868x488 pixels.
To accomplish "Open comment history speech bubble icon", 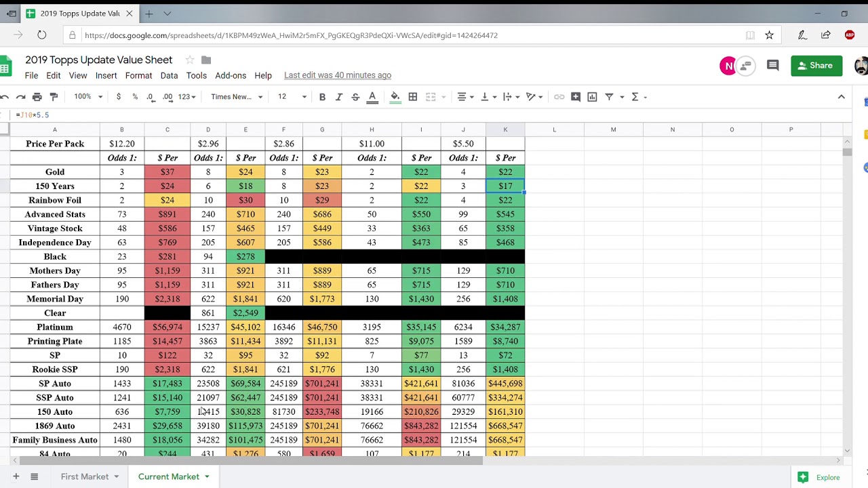I will point(772,66).
